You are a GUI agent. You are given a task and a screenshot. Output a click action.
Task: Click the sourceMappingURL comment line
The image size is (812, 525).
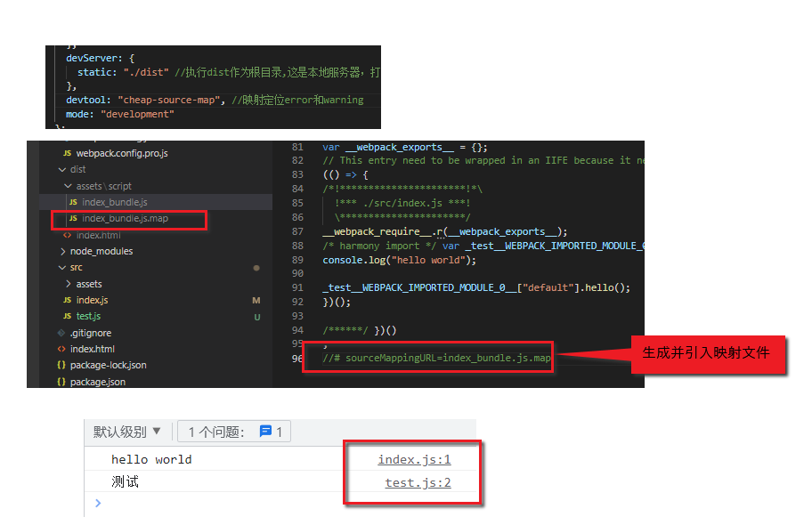[x=436, y=358]
